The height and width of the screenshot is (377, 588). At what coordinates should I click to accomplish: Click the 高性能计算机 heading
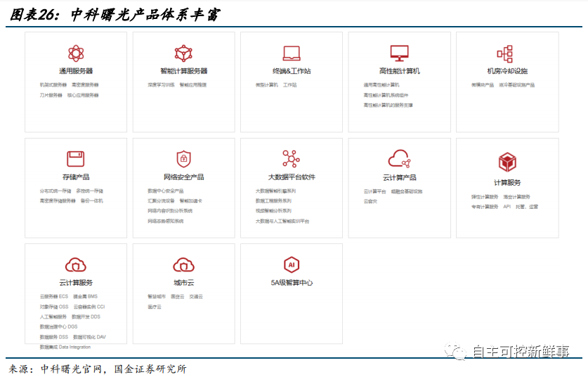399,71
